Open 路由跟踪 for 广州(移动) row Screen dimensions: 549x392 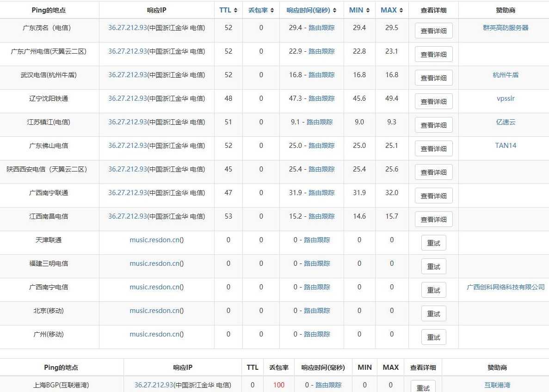click(317, 334)
